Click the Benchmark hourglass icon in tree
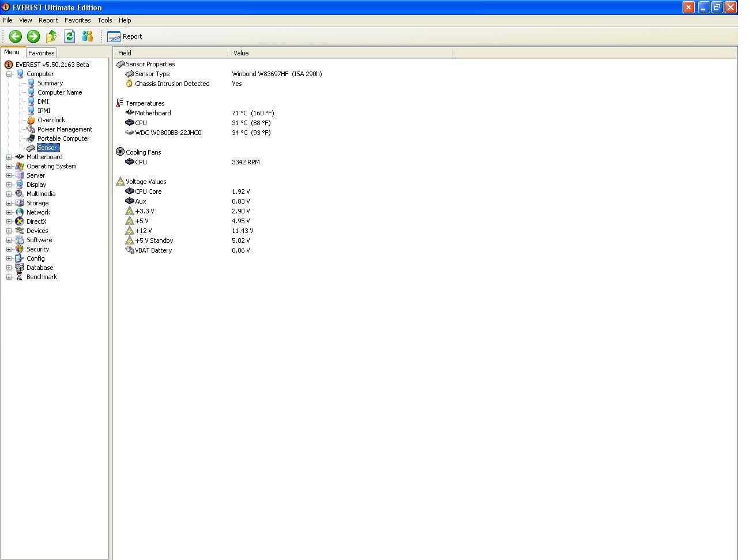Image resolution: width=750 pixels, height=560 pixels. [20, 277]
